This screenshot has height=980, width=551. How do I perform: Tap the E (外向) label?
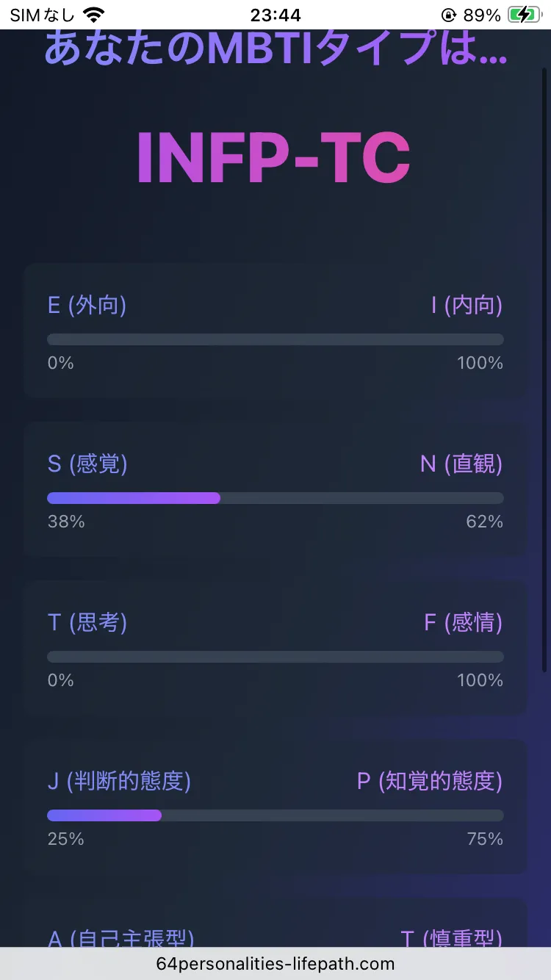click(x=87, y=306)
